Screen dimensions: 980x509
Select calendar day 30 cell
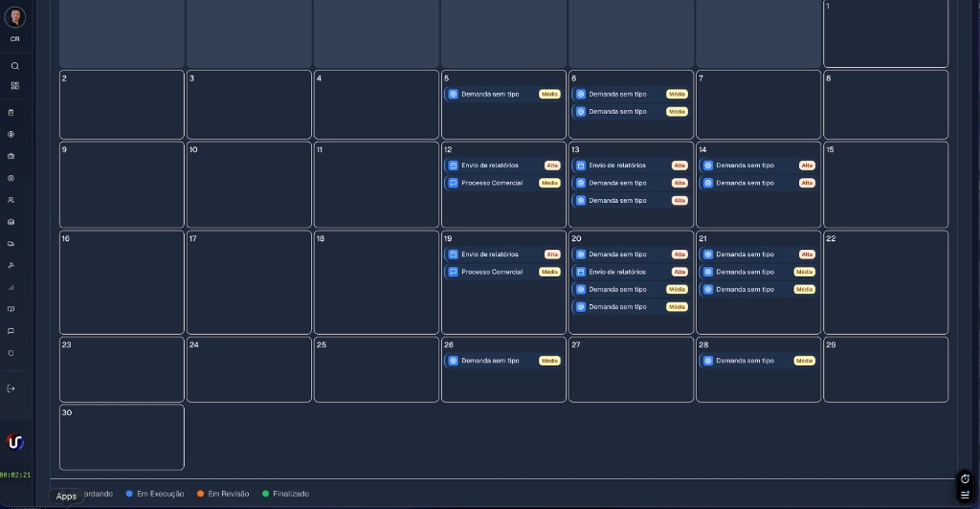[x=122, y=437]
